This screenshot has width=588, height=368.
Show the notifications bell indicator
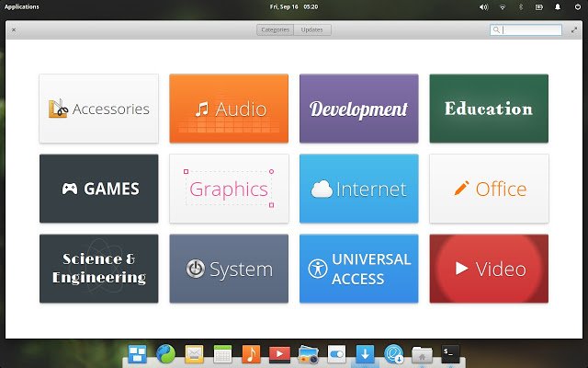pyautogui.click(x=558, y=6)
